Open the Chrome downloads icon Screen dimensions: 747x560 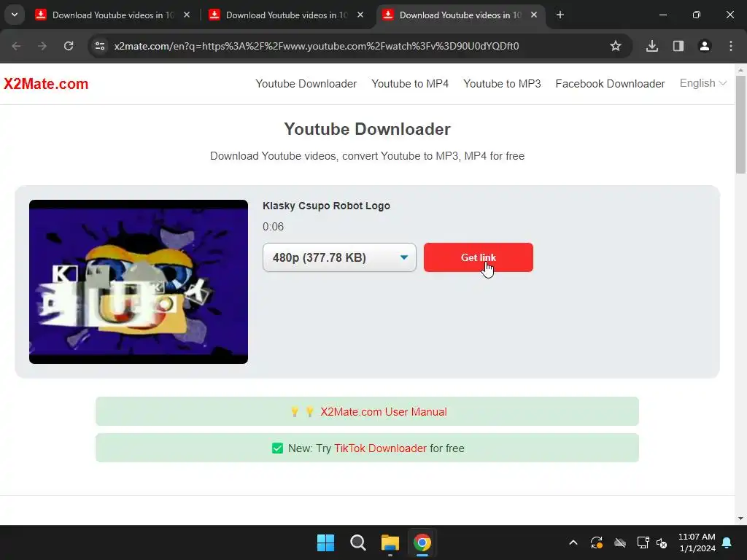[x=652, y=46]
